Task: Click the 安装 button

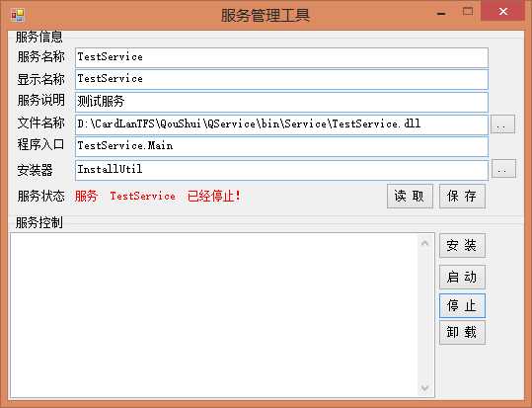Action: pos(462,245)
